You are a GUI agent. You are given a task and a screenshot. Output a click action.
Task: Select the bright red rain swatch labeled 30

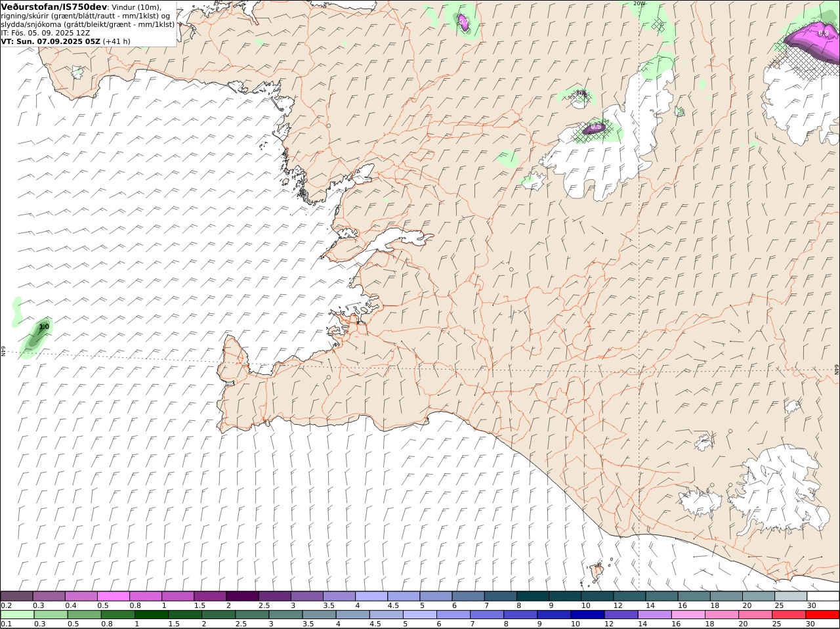coord(823,615)
